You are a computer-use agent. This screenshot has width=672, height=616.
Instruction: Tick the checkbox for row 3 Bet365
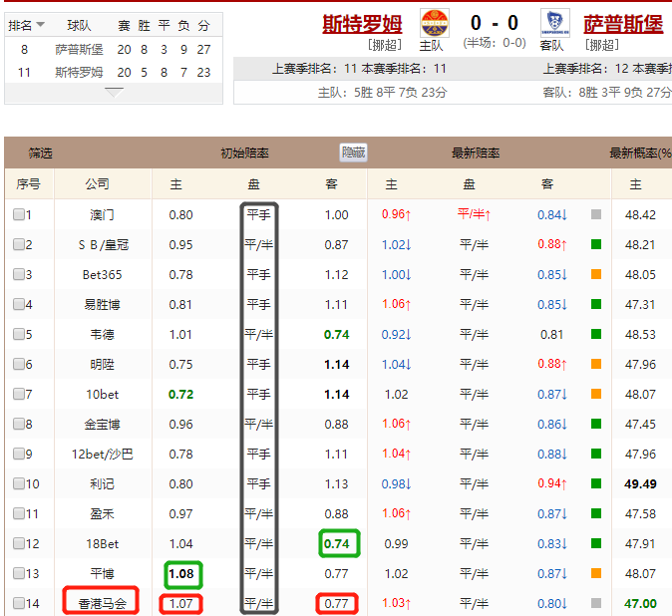(x=19, y=274)
